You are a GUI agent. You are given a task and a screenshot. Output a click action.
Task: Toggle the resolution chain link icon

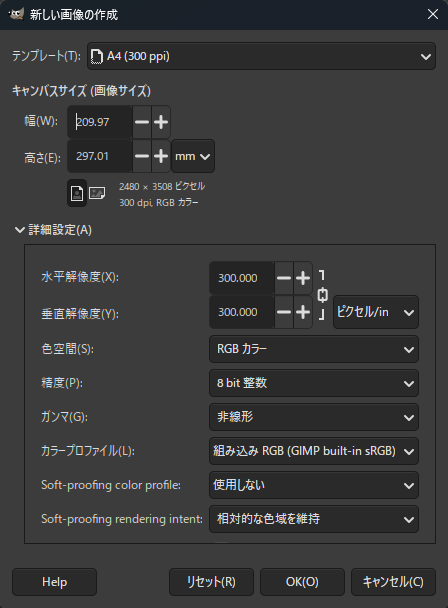click(322, 295)
